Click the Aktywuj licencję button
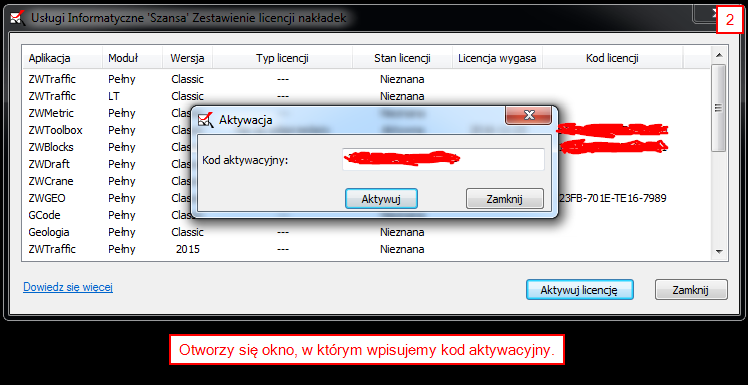 click(x=580, y=290)
